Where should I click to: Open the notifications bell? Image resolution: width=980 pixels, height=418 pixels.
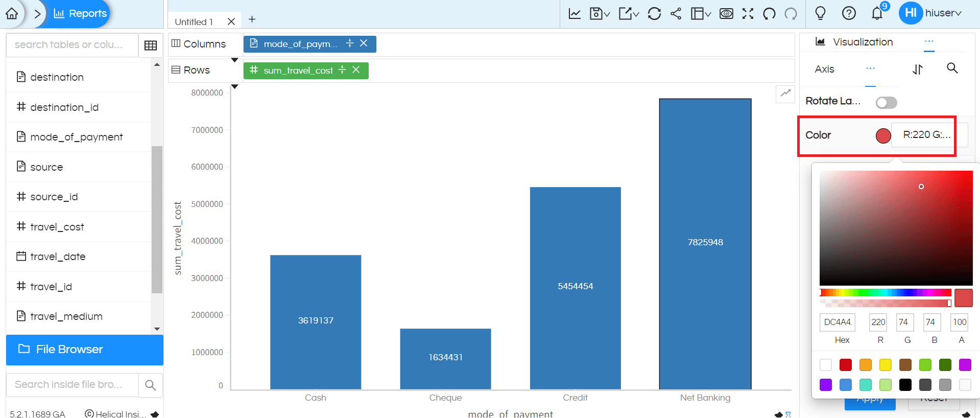click(877, 13)
